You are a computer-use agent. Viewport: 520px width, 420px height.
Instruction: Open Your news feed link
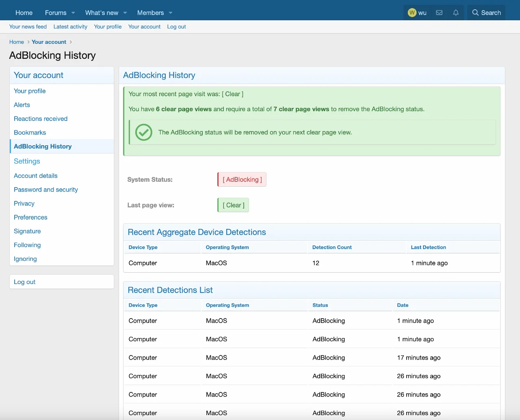click(x=28, y=27)
